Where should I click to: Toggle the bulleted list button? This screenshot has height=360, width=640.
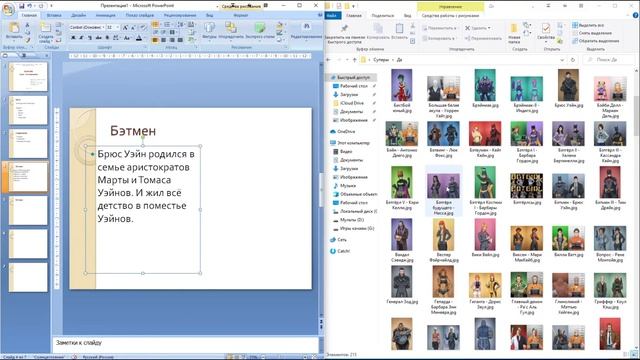(x=156, y=25)
